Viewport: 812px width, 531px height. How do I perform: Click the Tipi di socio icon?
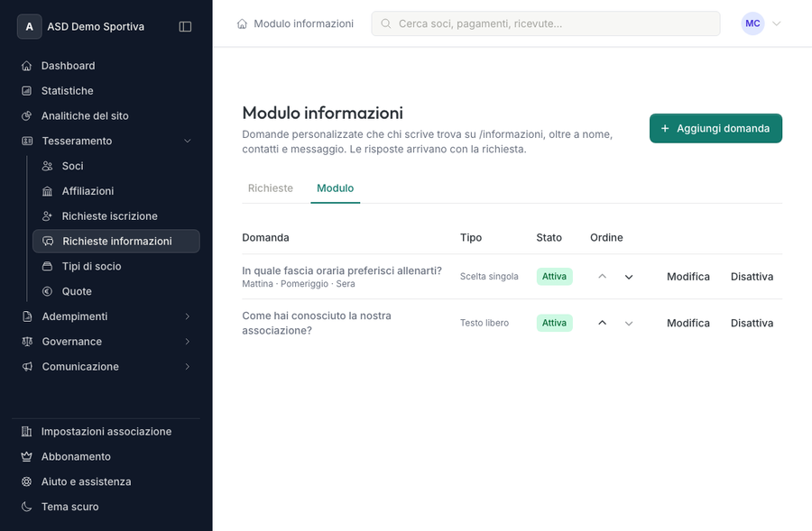click(x=47, y=267)
